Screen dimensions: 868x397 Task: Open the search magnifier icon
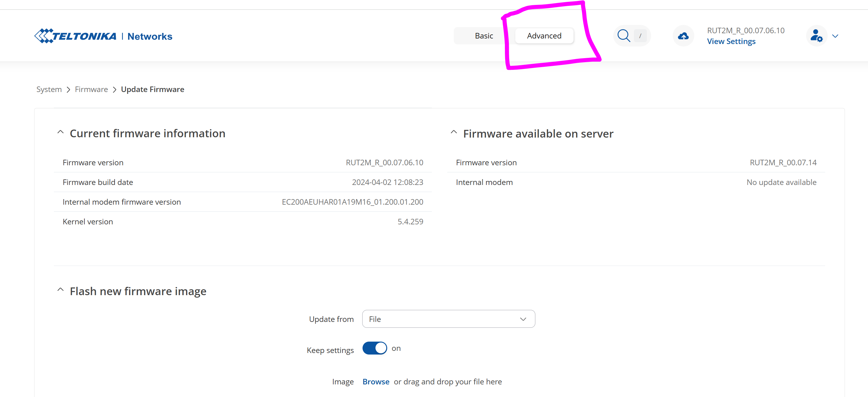click(623, 36)
